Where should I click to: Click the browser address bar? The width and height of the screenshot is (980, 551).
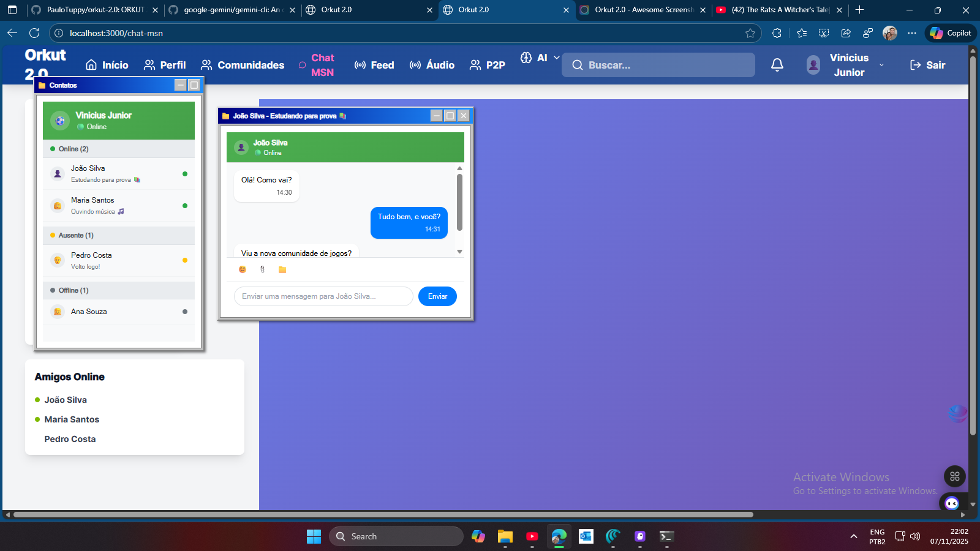(x=404, y=33)
